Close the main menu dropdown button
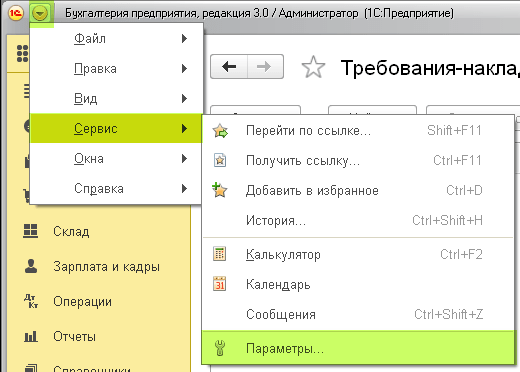This screenshot has width=520, height=372. tap(40, 13)
